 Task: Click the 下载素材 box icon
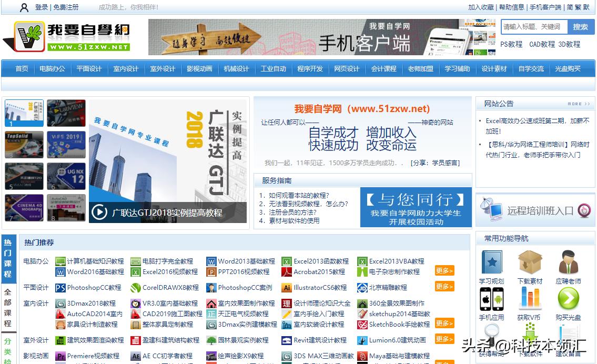(x=530, y=262)
